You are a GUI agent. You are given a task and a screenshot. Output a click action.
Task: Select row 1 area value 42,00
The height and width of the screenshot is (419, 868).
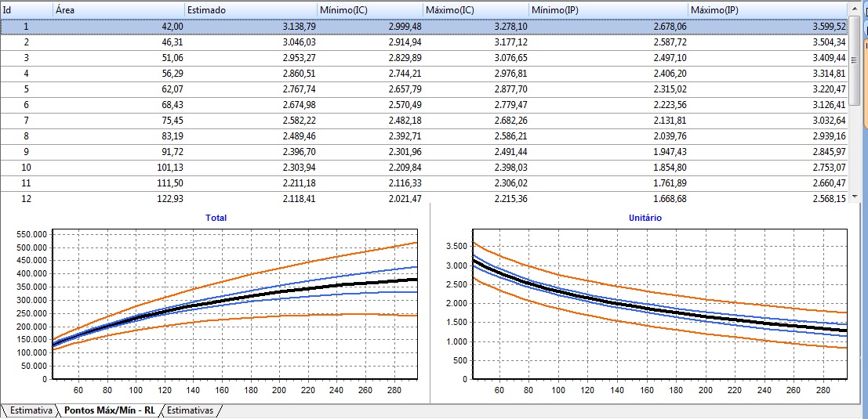[173, 26]
